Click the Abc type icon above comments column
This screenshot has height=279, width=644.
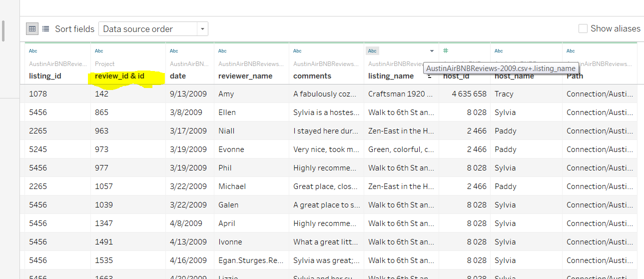297,51
